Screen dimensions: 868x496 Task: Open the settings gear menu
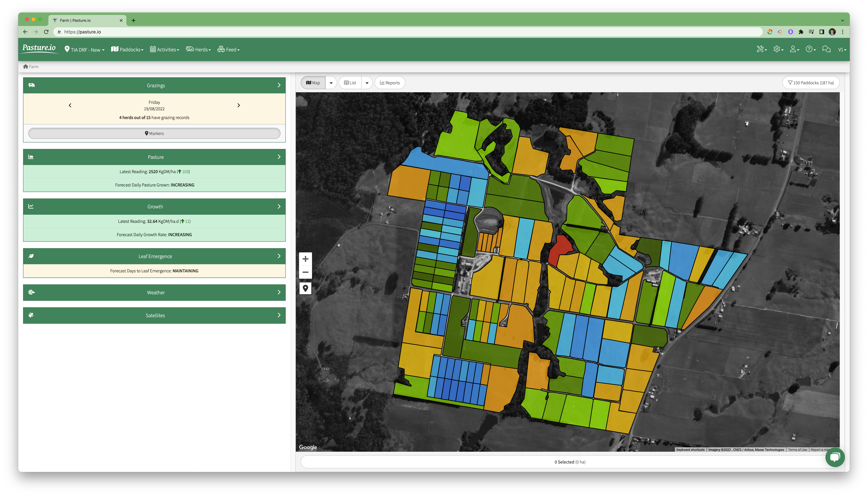coord(778,49)
